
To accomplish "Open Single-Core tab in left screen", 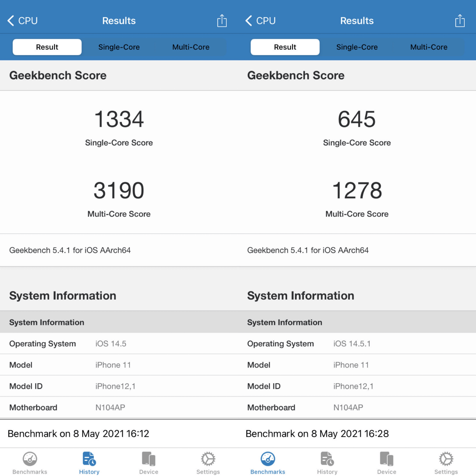I will 119,47.
